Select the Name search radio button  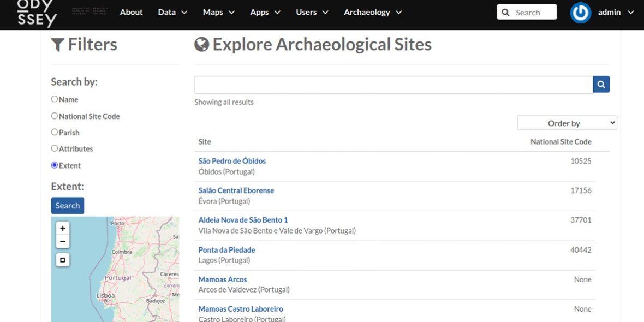tap(55, 99)
